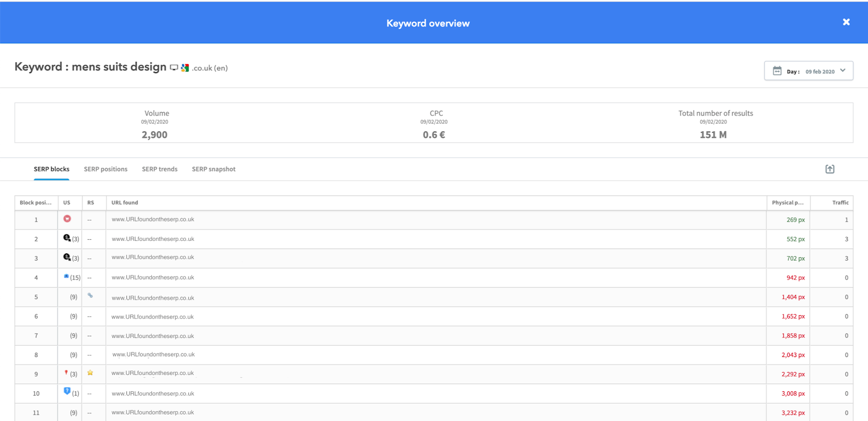This screenshot has width=868, height=421.
Task: Sort by the Traffic column header
Action: tap(832, 203)
